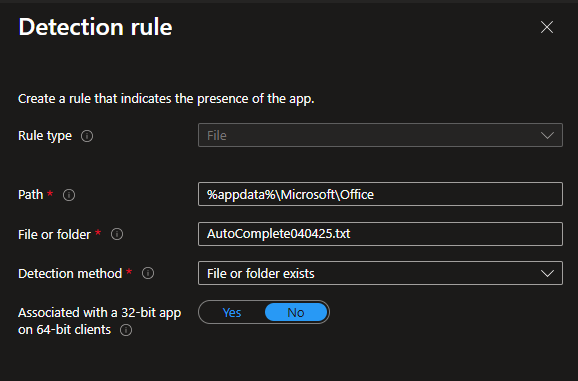The image size is (578, 381).
Task: Open the Rule type dropdown showing File
Action: point(380,135)
